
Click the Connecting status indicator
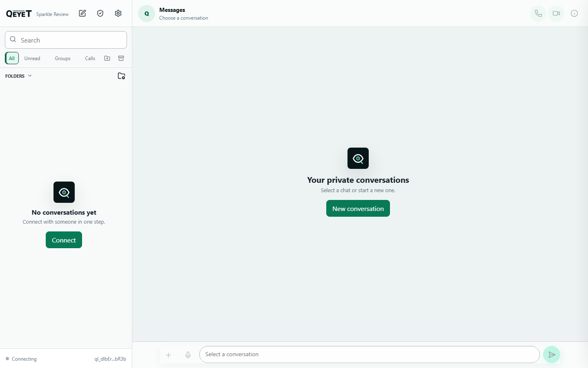pyautogui.click(x=21, y=359)
